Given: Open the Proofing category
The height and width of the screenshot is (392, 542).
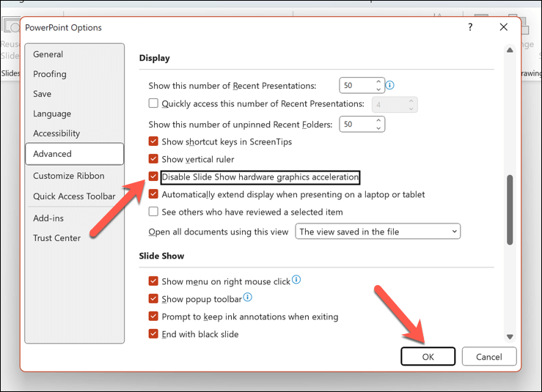Looking at the screenshot, I should (x=50, y=74).
